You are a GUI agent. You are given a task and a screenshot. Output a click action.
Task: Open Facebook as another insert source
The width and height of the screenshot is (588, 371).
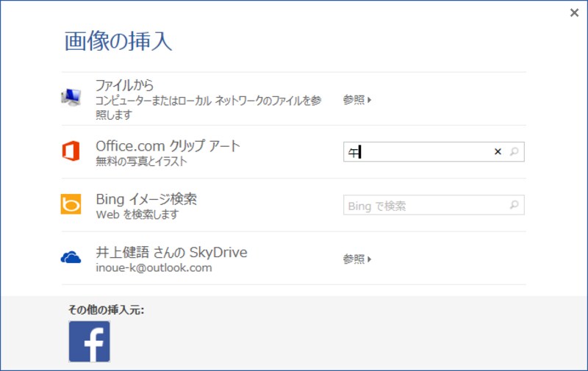tap(89, 342)
